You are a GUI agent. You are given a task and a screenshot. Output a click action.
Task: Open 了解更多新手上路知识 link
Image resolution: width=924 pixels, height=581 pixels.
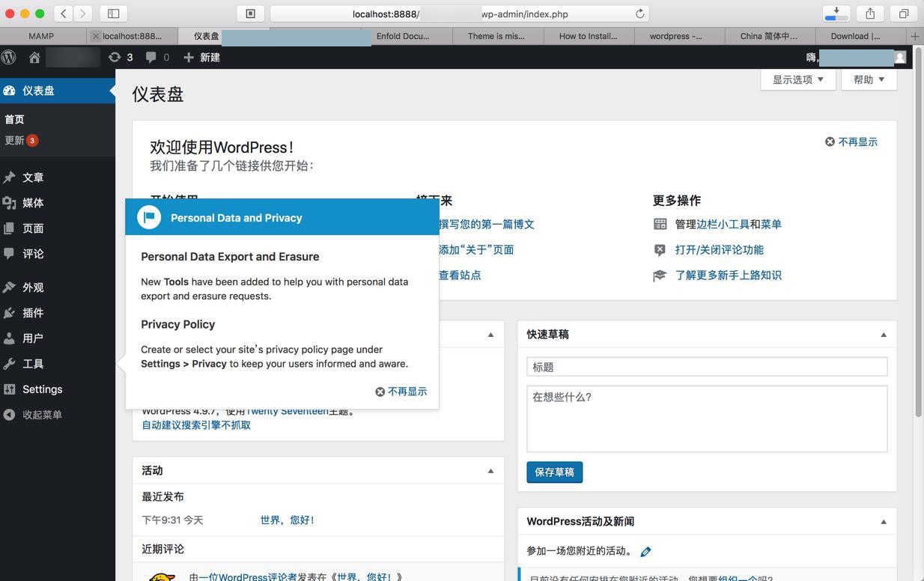(729, 275)
